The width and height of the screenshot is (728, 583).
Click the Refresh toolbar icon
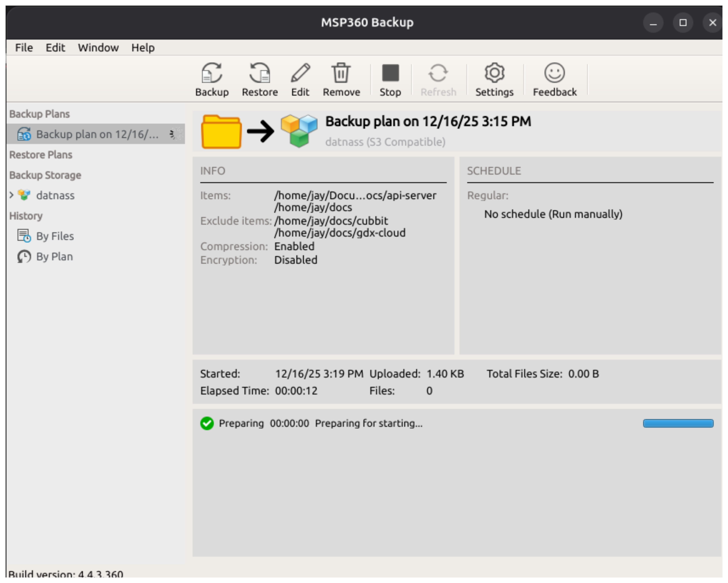point(438,73)
